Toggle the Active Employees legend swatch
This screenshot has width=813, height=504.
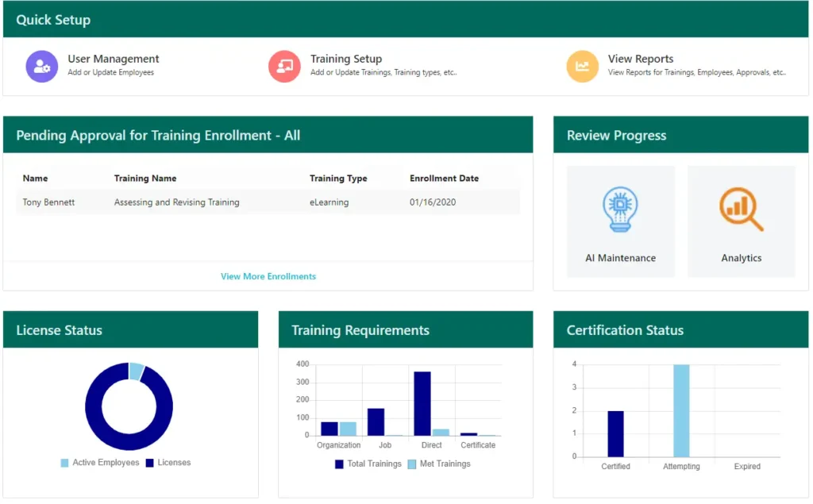[x=64, y=463]
